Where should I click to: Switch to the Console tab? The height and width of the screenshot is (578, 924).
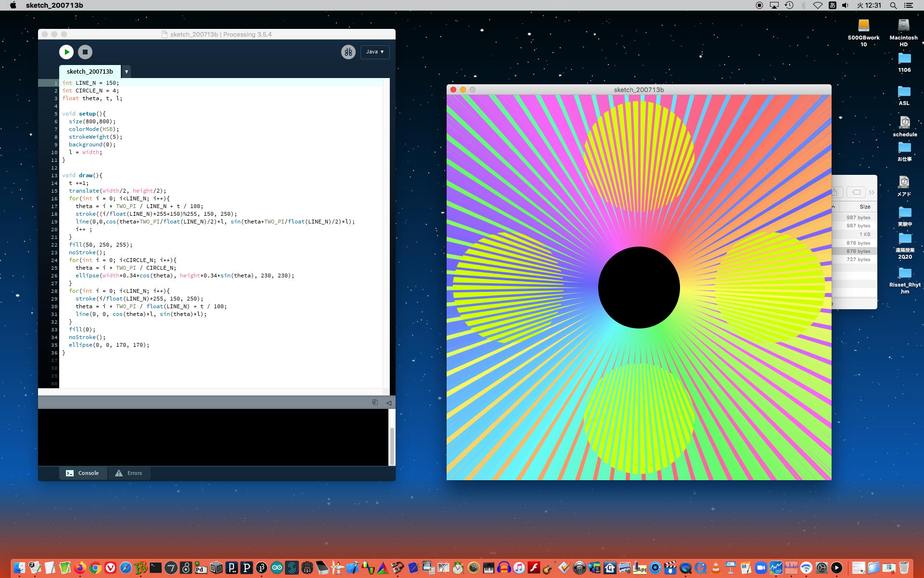[82, 473]
